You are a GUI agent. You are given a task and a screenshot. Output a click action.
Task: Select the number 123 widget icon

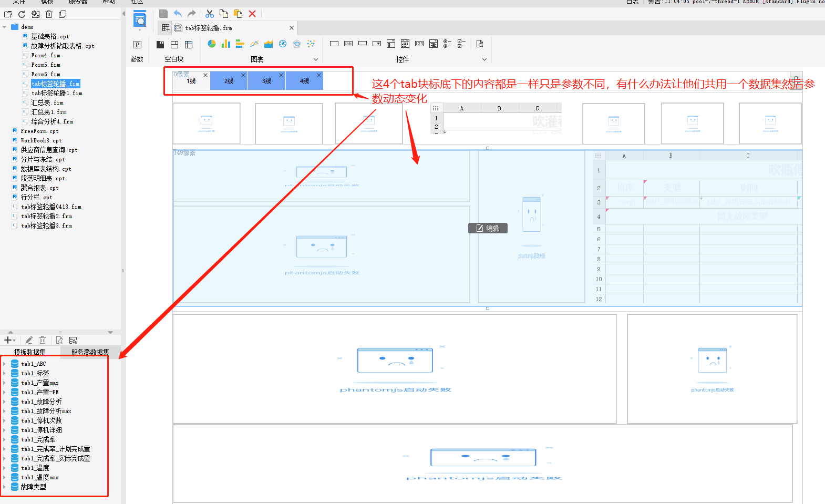[419, 44]
